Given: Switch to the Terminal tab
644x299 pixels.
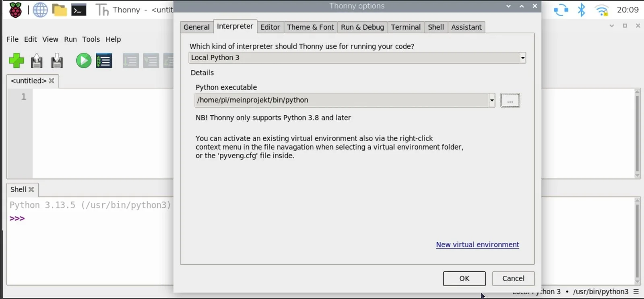Looking at the screenshot, I should tap(406, 27).
